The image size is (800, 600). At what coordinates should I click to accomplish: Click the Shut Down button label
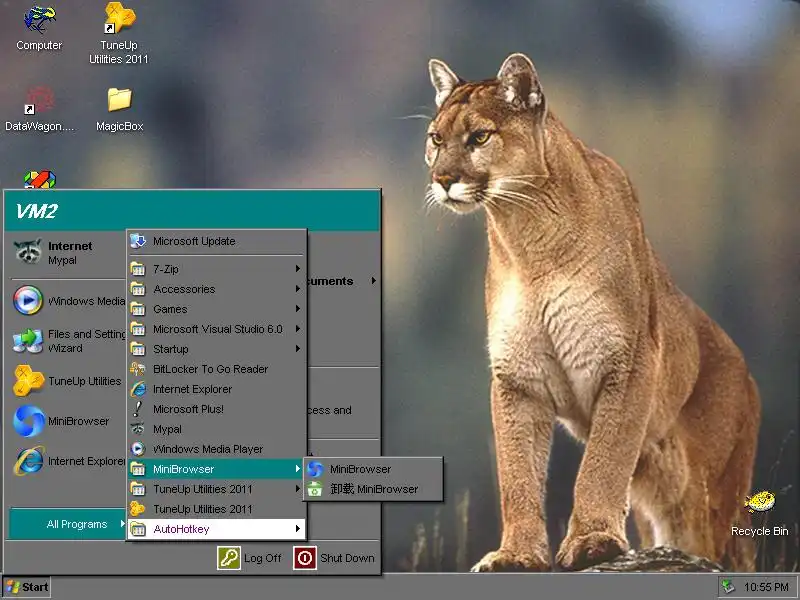(x=347, y=558)
